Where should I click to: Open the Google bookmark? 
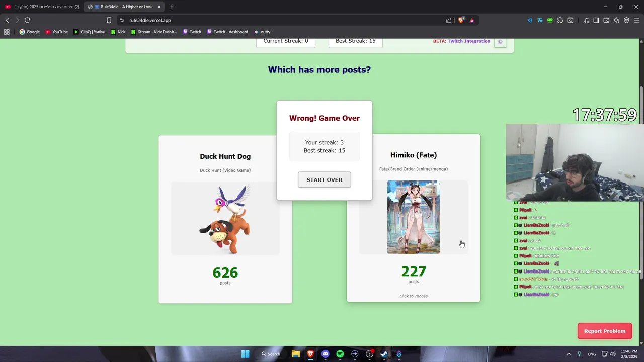[30, 32]
